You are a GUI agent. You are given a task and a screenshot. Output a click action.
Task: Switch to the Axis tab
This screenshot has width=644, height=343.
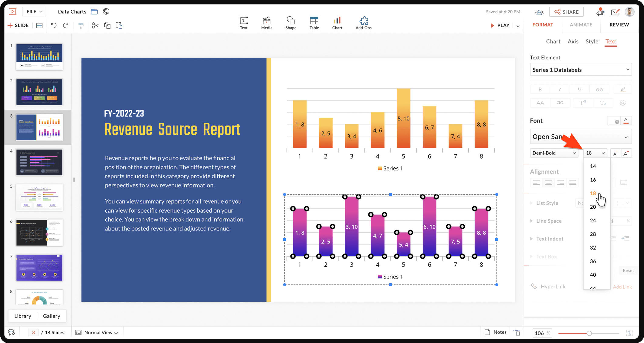(x=573, y=41)
